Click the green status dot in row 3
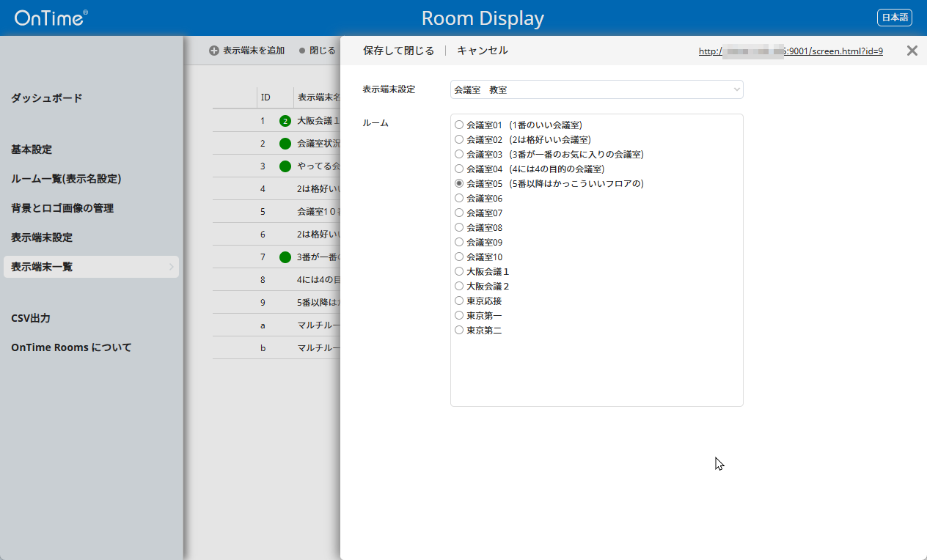This screenshot has width=927, height=560. [285, 166]
